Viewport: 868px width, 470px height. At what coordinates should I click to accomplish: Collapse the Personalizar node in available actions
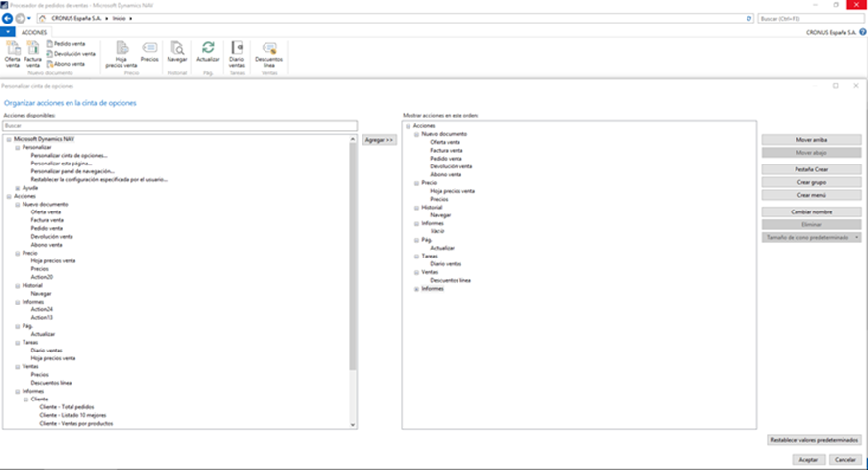(18, 148)
